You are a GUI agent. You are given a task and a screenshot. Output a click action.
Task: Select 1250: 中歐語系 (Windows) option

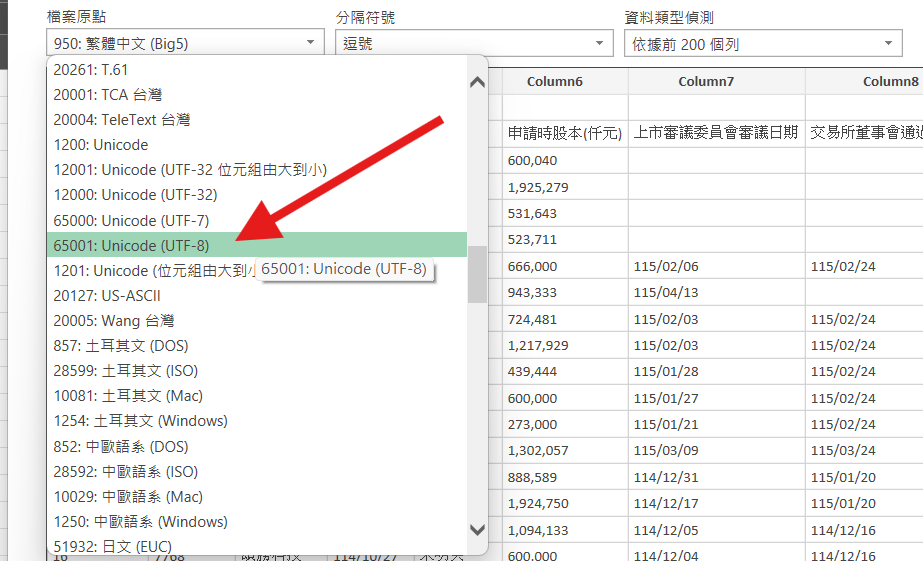click(x=141, y=522)
